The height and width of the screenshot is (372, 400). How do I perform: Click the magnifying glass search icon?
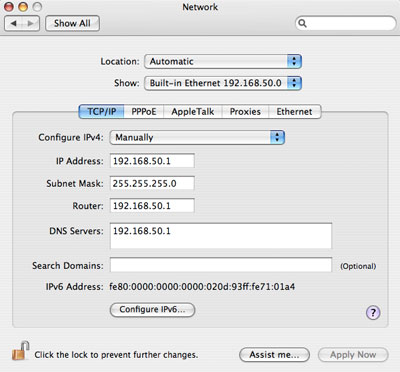click(302, 23)
